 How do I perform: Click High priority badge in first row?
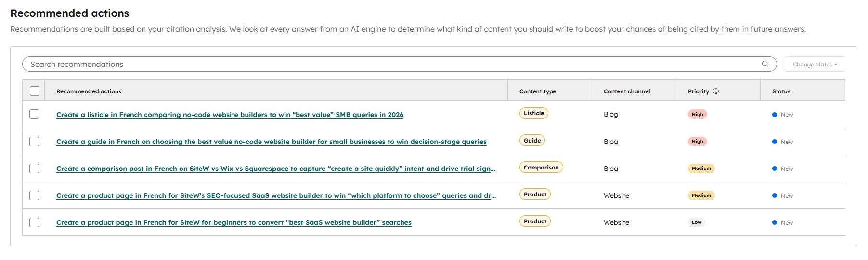697,115
